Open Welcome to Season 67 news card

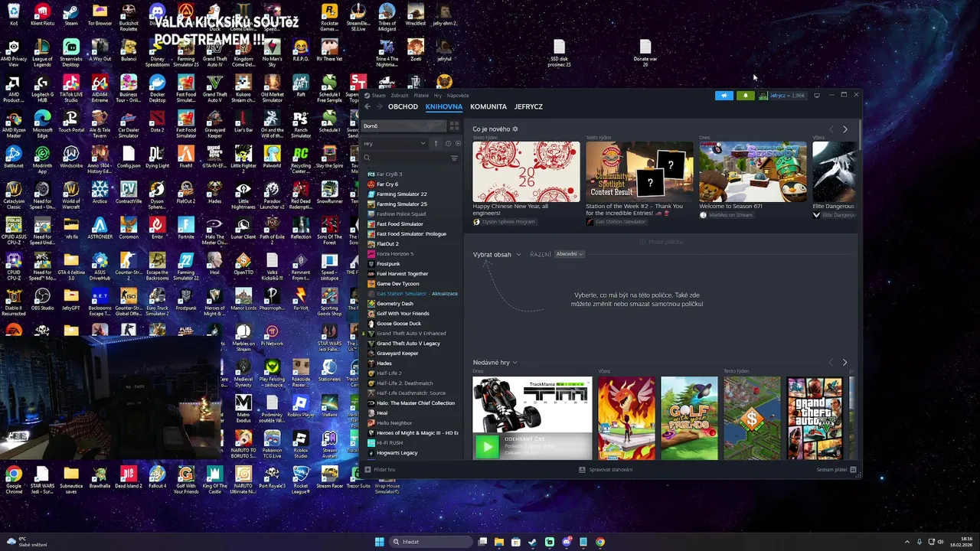pos(753,171)
